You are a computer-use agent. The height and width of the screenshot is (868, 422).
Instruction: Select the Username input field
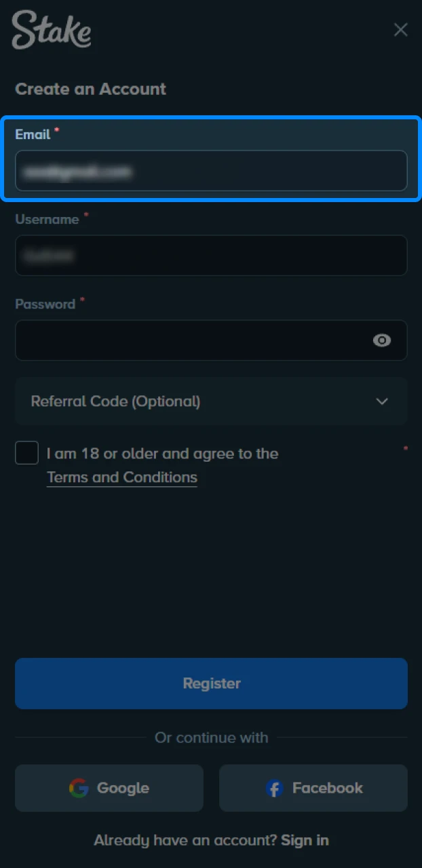[211, 256]
